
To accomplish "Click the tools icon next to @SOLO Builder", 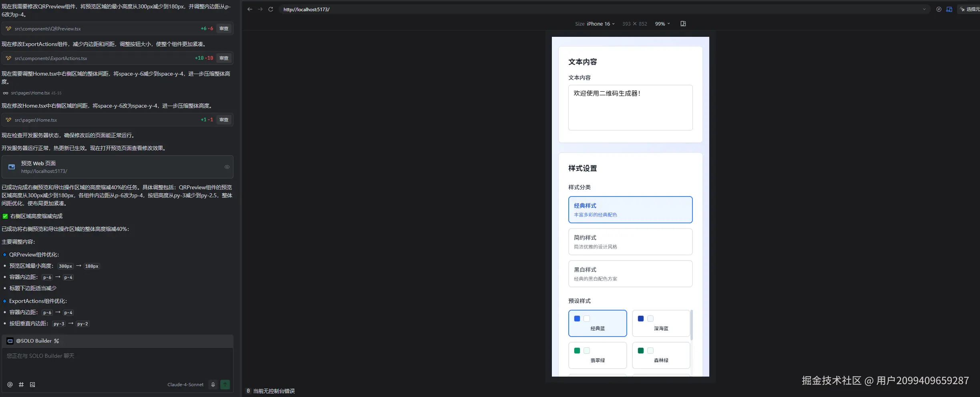I will [x=56, y=341].
